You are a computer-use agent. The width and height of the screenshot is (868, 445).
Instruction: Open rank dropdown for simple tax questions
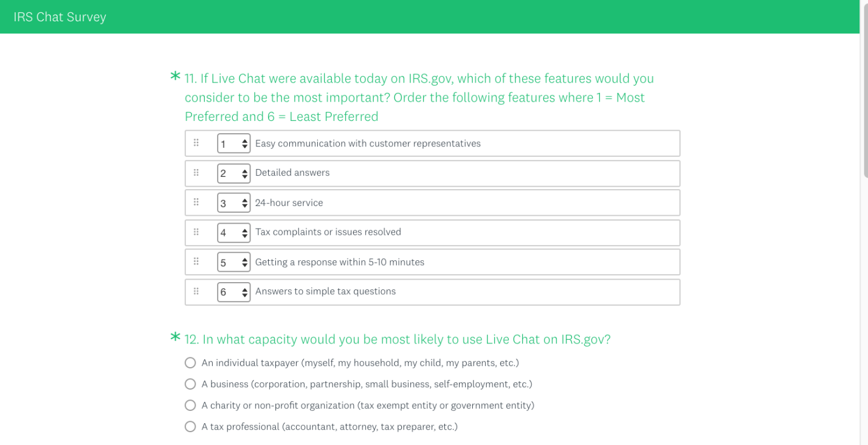point(233,292)
